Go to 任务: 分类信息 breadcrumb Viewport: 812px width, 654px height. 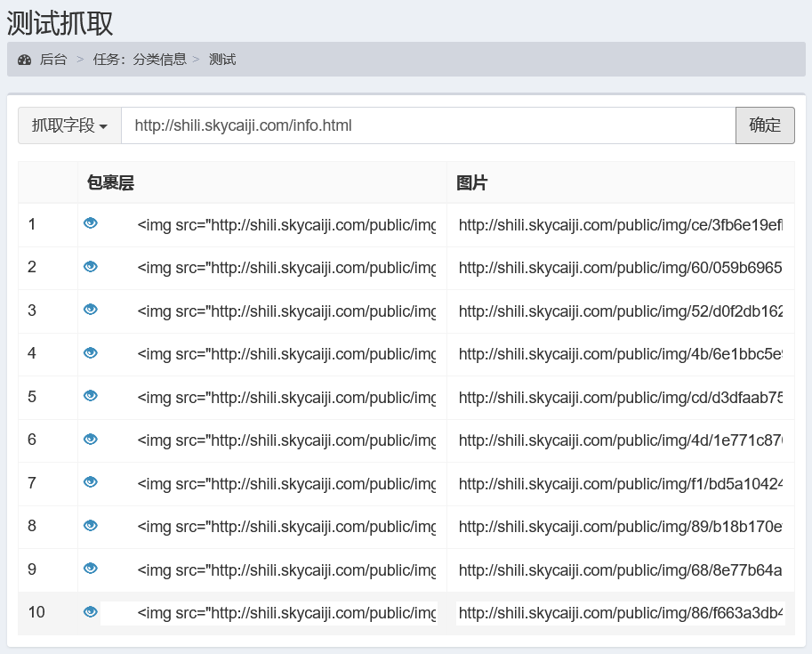coord(140,60)
